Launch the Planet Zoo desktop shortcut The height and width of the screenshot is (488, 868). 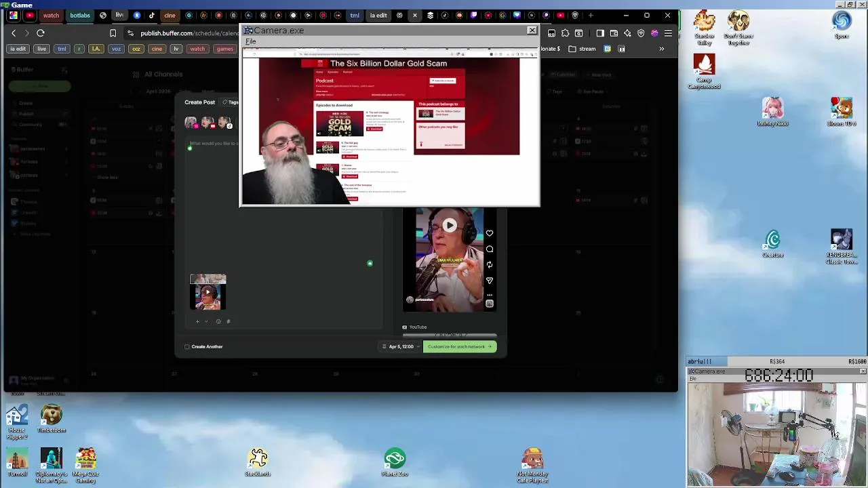pyautogui.click(x=395, y=463)
